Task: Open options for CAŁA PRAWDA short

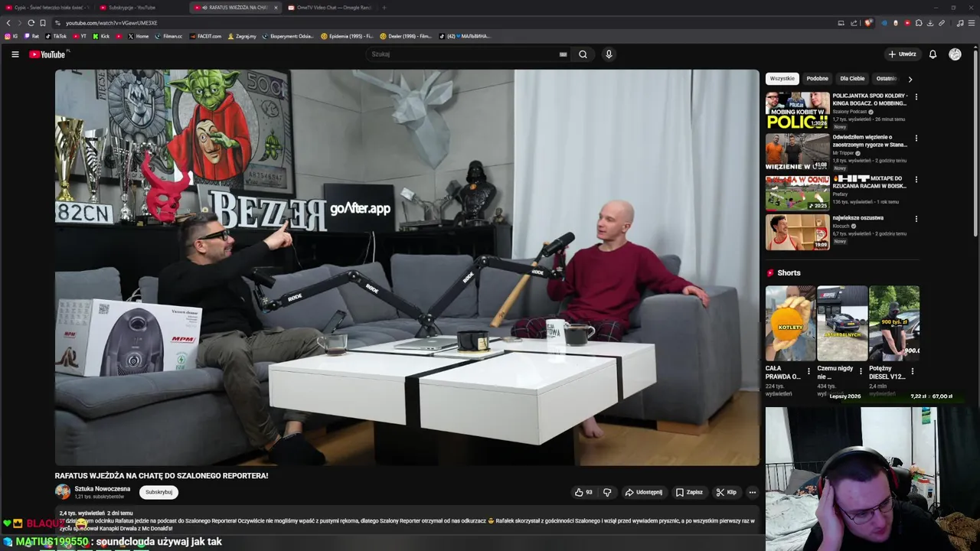Action: [x=808, y=371]
